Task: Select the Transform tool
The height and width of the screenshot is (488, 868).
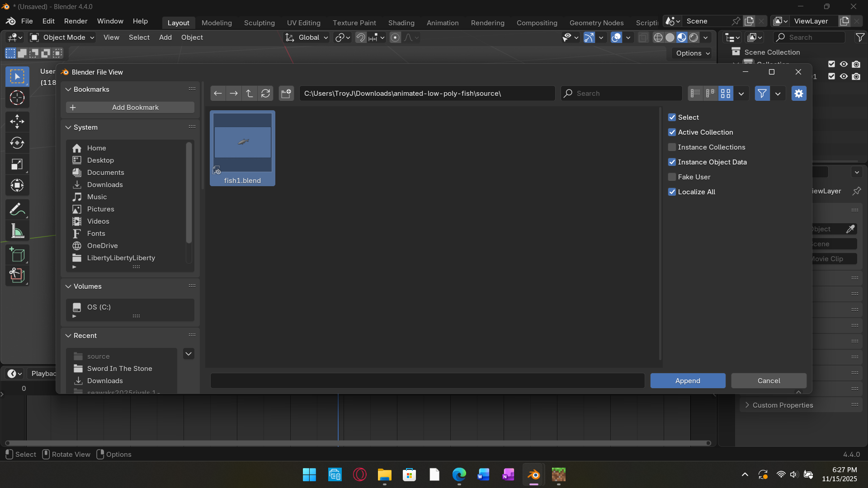Action: point(17,186)
